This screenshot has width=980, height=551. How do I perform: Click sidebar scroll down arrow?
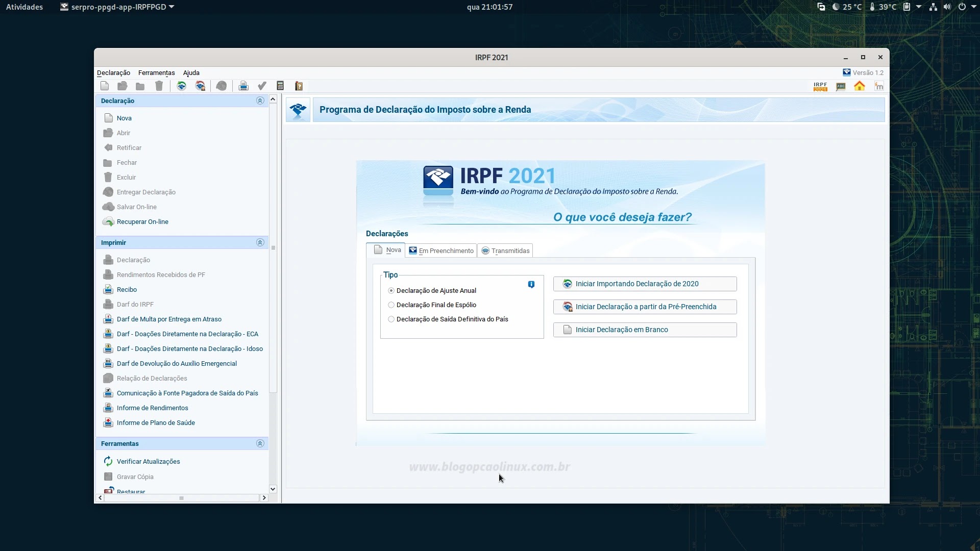click(273, 489)
